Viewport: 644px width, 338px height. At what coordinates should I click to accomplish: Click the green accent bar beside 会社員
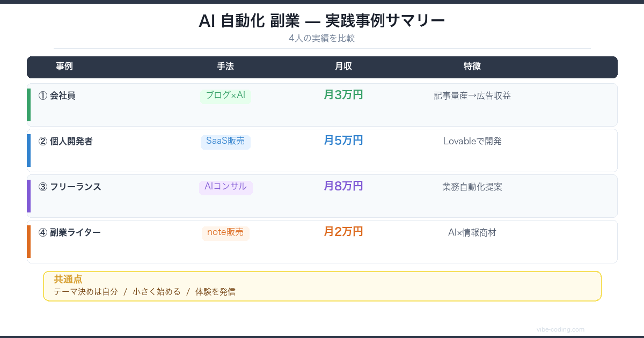[28, 105]
